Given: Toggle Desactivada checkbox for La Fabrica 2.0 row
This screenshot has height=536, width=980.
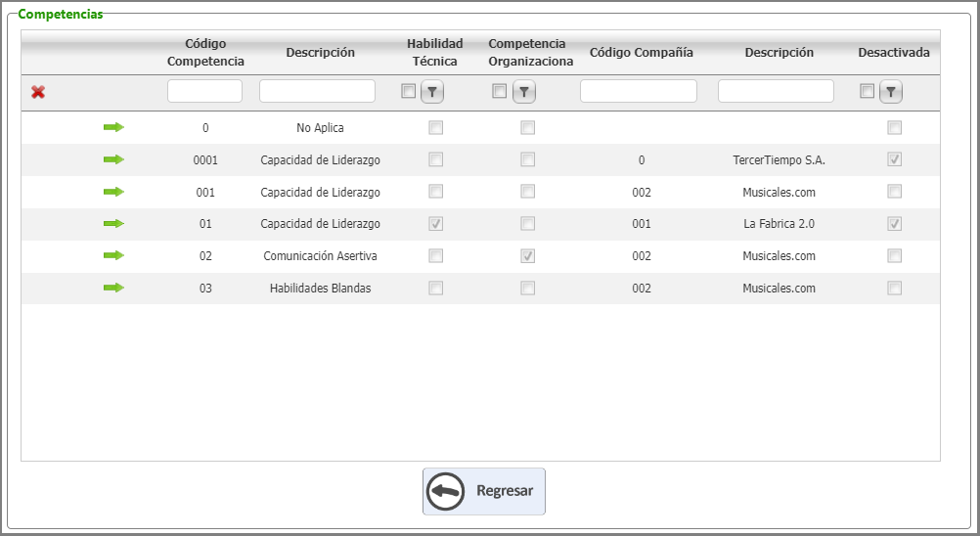Looking at the screenshot, I should tap(894, 224).
